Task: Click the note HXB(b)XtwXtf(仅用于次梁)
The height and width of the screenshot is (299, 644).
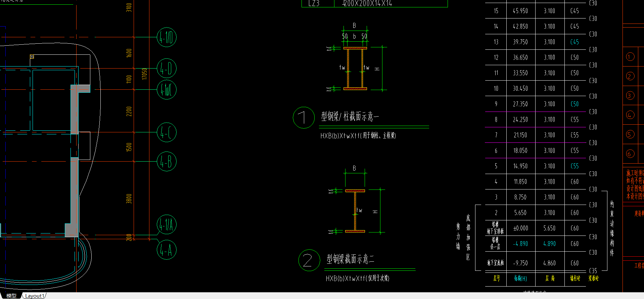Action: pos(357,278)
